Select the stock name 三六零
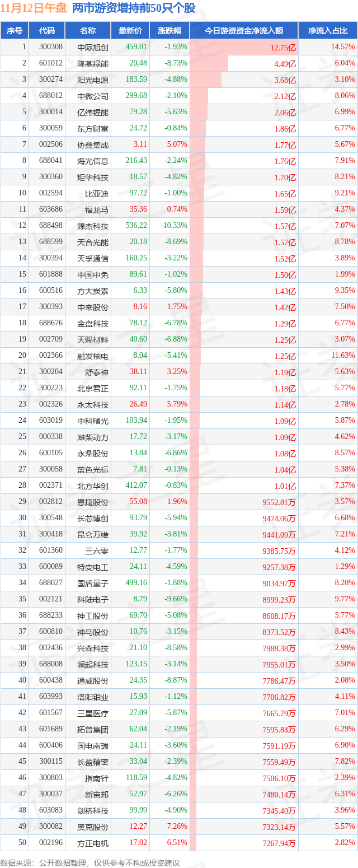Viewport: 358px width, 868px height. (x=97, y=551)
